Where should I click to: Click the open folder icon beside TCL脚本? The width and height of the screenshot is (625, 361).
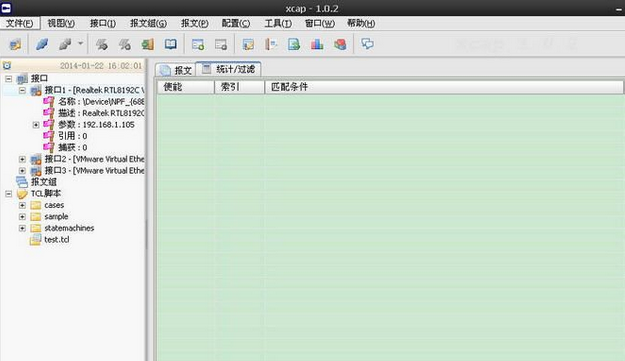(x=22, y=194)
